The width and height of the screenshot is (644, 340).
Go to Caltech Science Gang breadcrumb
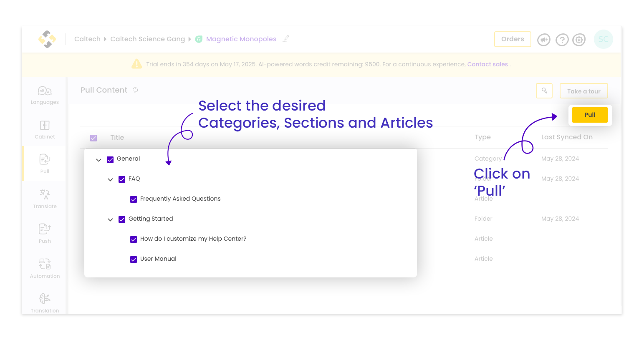[x=147, y=39]
